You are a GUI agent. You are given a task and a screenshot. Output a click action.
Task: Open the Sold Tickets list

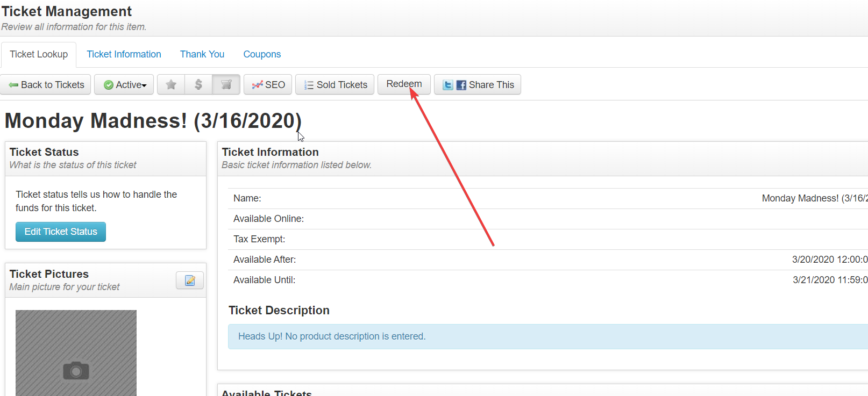tap(335, 85)
